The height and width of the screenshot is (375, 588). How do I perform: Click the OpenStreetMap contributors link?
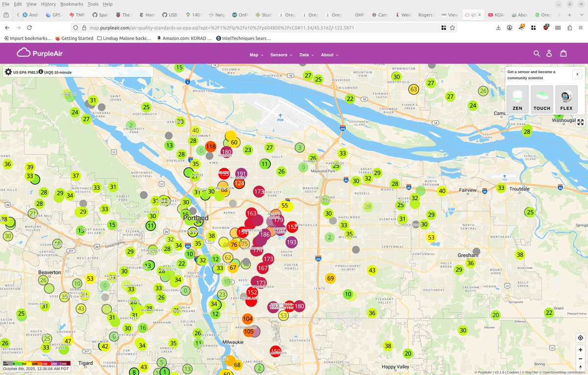563,372
